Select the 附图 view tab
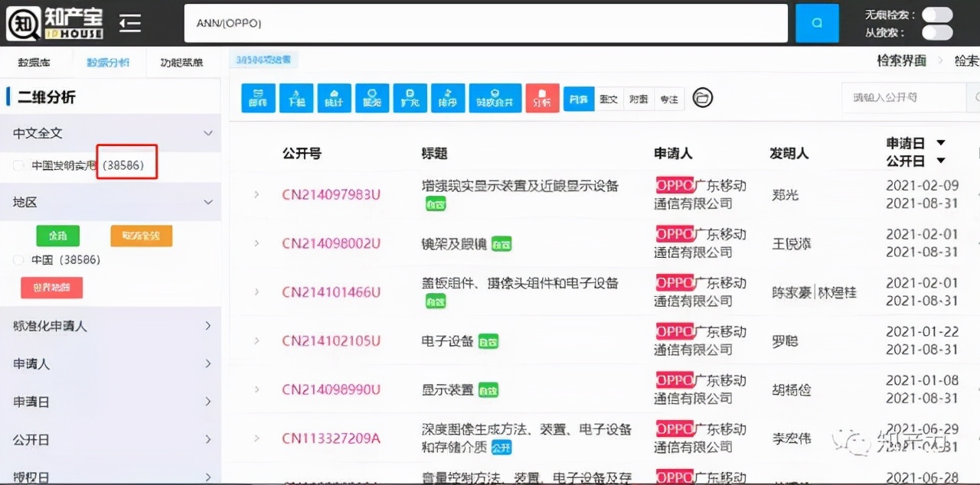The width and height of the screenshot is (980, 485). (639, 99)
